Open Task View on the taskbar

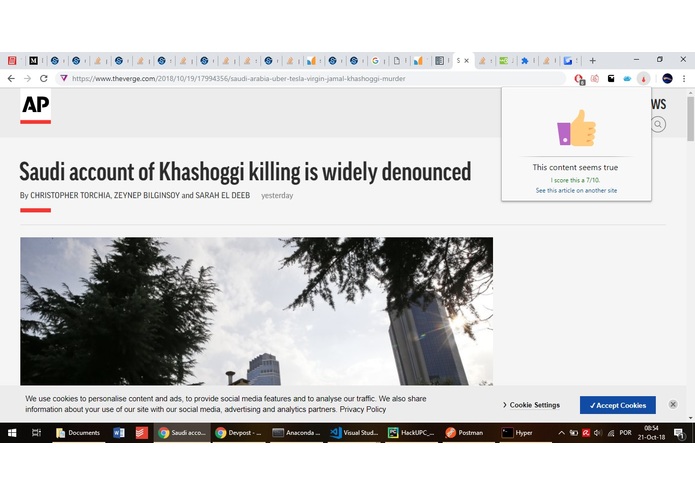pos(36,433)
